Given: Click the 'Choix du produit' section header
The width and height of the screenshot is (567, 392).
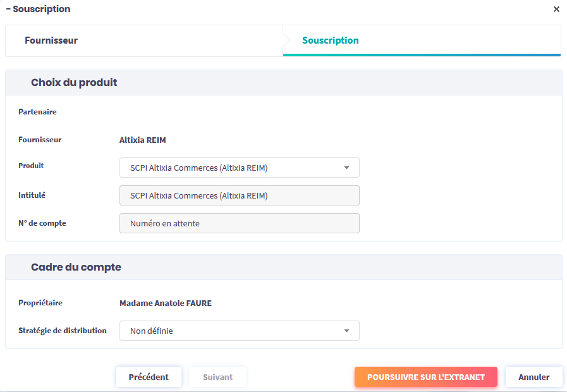Looking at the screenshot, I should 74,83.
